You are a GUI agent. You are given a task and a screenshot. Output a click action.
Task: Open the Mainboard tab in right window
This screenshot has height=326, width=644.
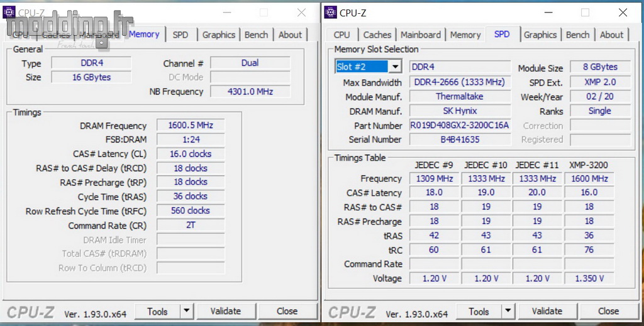coord(421,35)
